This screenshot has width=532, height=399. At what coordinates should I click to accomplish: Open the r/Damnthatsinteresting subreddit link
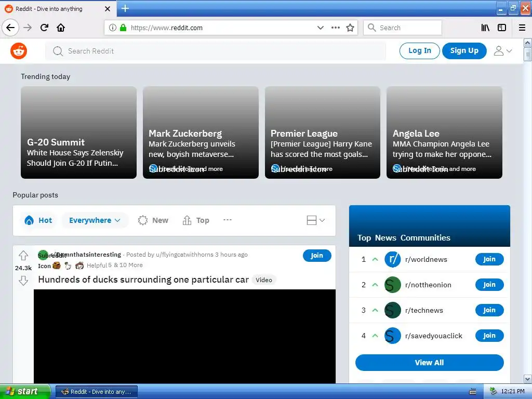(x=86, y=255)
